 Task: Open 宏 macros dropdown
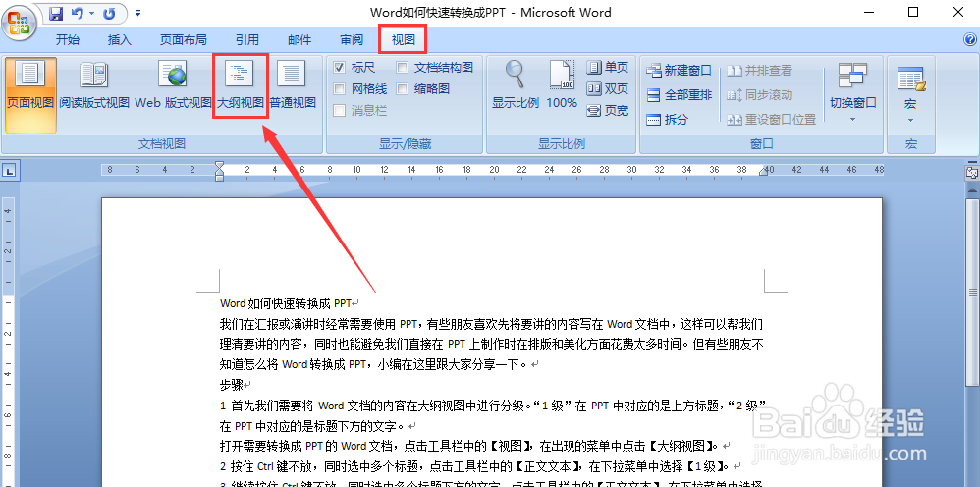tap(910, 94)
